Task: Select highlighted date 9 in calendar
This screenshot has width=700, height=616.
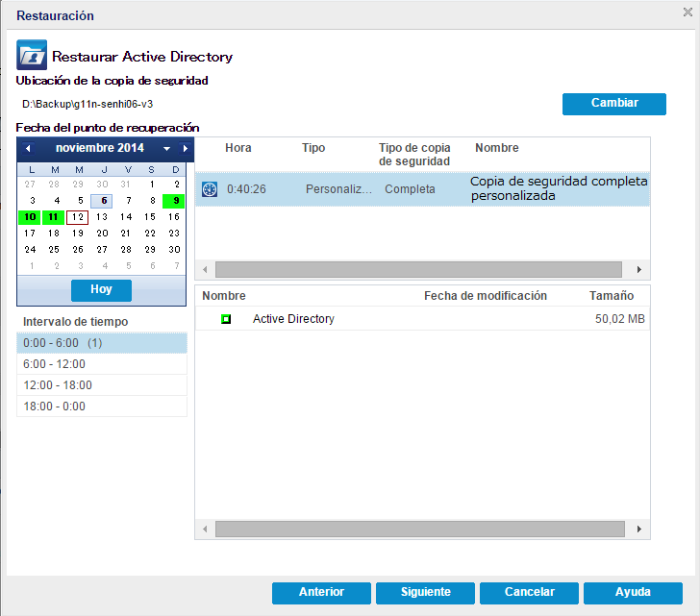Action: pos(174,201)
